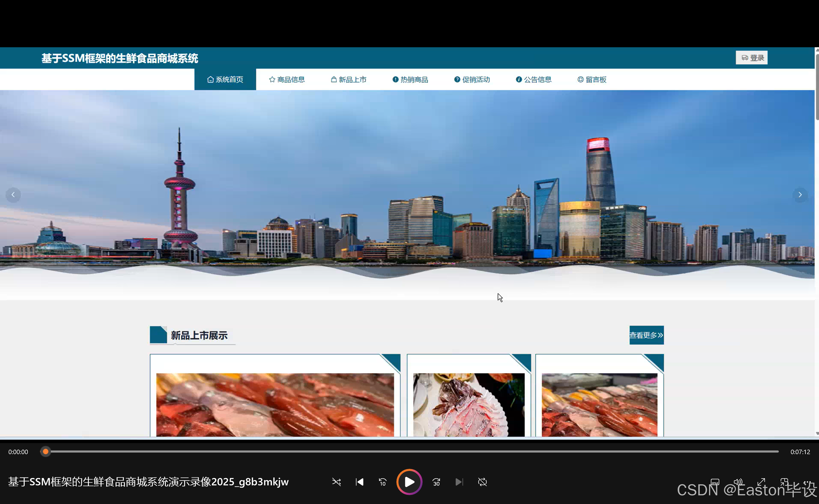Skip back 10 seconds

(x=382, y=482)
